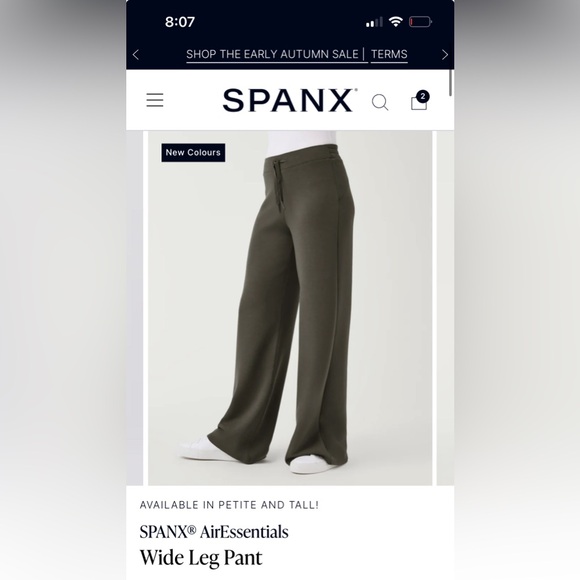Screen dimensions: 580x580
Task: Open Shop the Early Autumn Sale link
Action: click(x=273, y=55)
